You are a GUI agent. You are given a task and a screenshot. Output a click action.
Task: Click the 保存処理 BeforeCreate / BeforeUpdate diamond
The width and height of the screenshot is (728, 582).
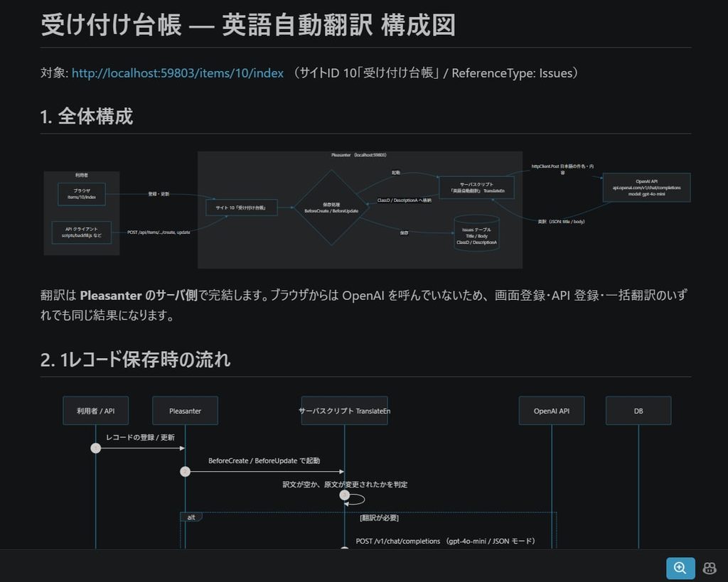(x=331, y=208)
